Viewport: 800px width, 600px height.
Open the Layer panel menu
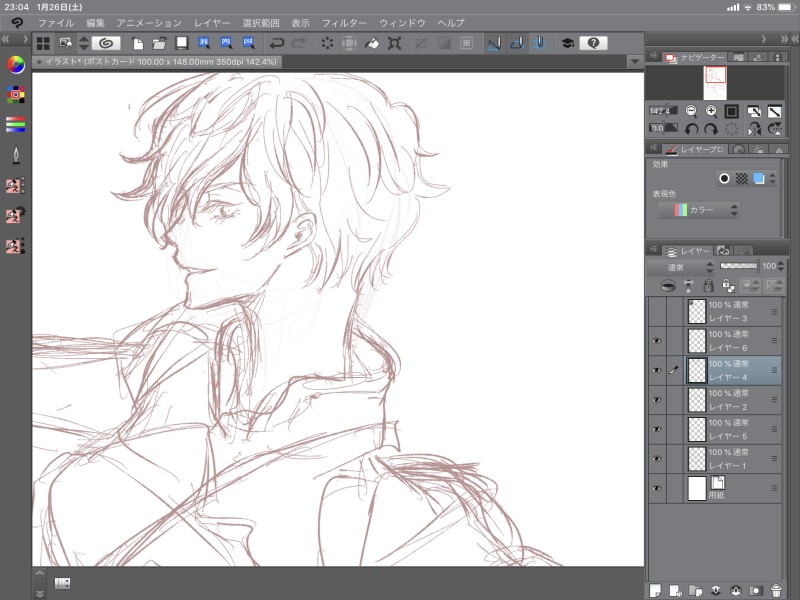[653, 249]
